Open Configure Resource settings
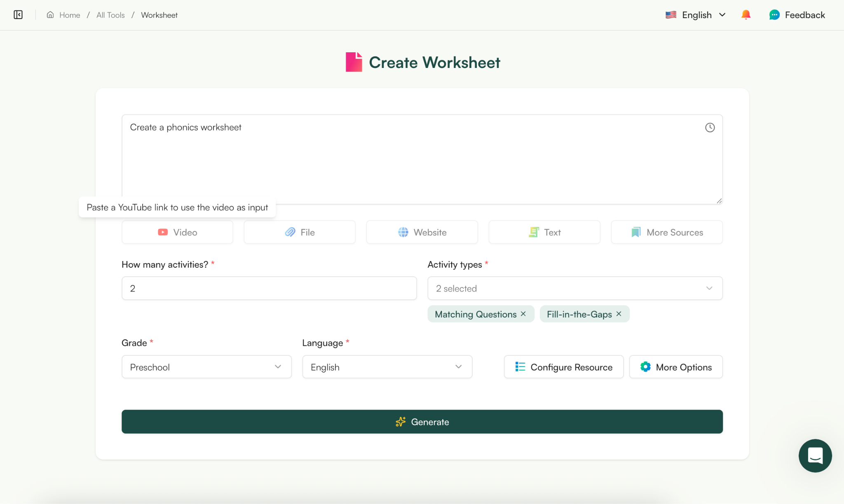The height and width of the screenshot is (504, 844). pyautogui.click(x=563, y=367)
